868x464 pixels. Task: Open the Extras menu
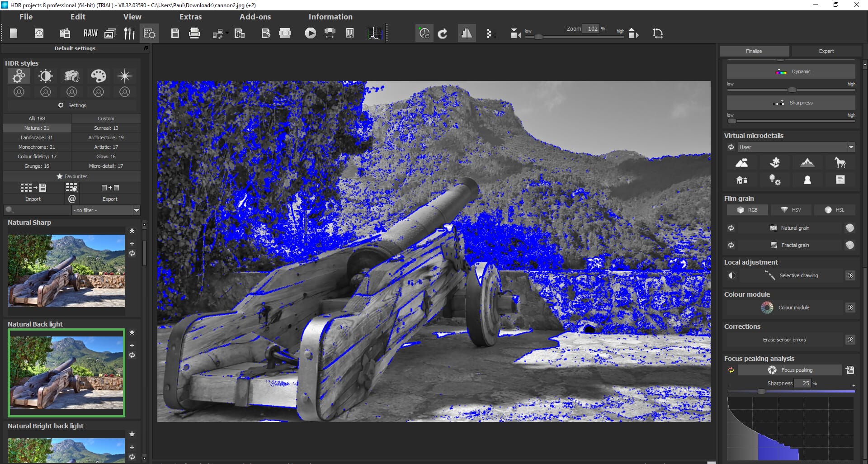(x=190, y=17)
